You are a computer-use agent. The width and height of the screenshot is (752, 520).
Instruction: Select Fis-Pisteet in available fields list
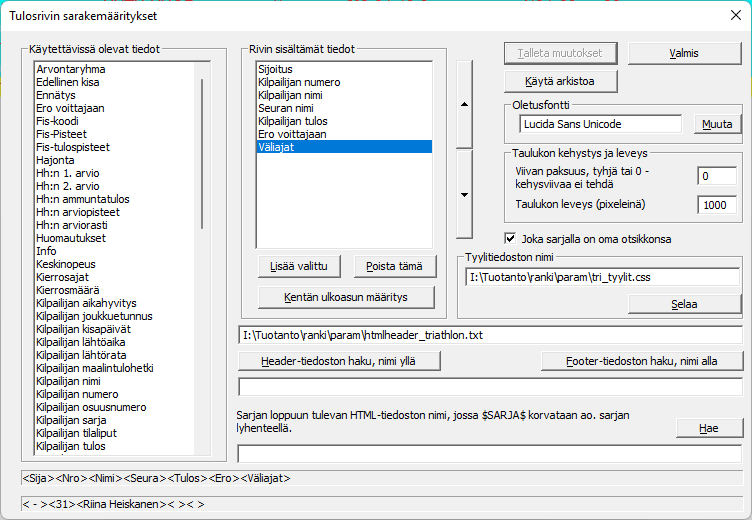point(61,134)
